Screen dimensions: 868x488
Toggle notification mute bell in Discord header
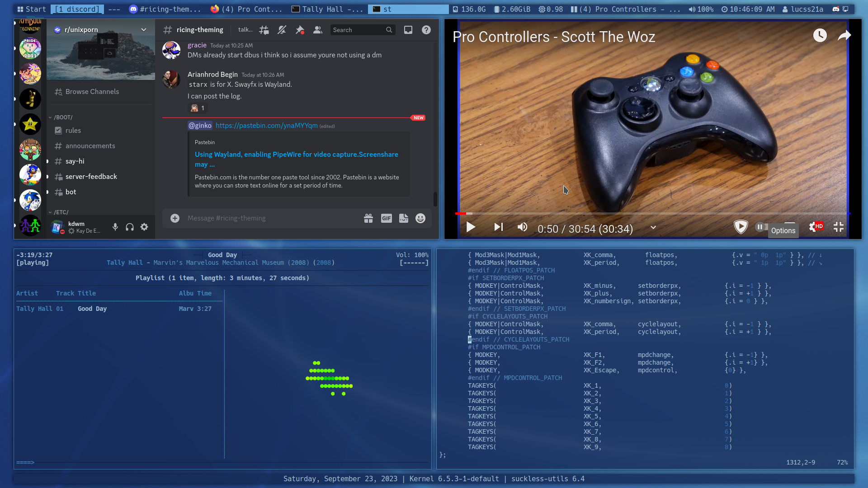tap(282, 30)
